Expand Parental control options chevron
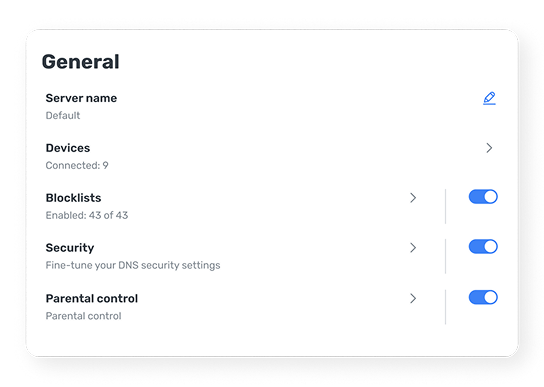The image size is (544, 387). click(413, 298)
